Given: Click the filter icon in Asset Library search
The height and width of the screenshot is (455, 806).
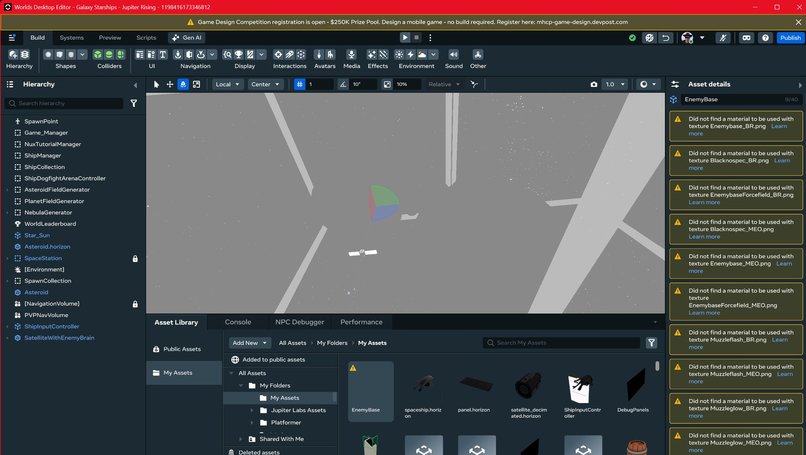Looking at the screenshot, I should coord(651,343).
